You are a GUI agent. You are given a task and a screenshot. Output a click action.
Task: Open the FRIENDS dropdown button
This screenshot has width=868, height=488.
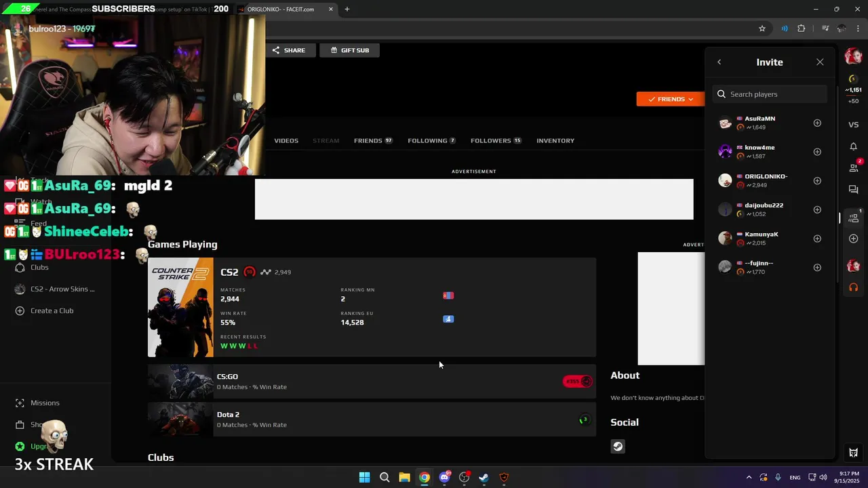(x=670, y=99)
